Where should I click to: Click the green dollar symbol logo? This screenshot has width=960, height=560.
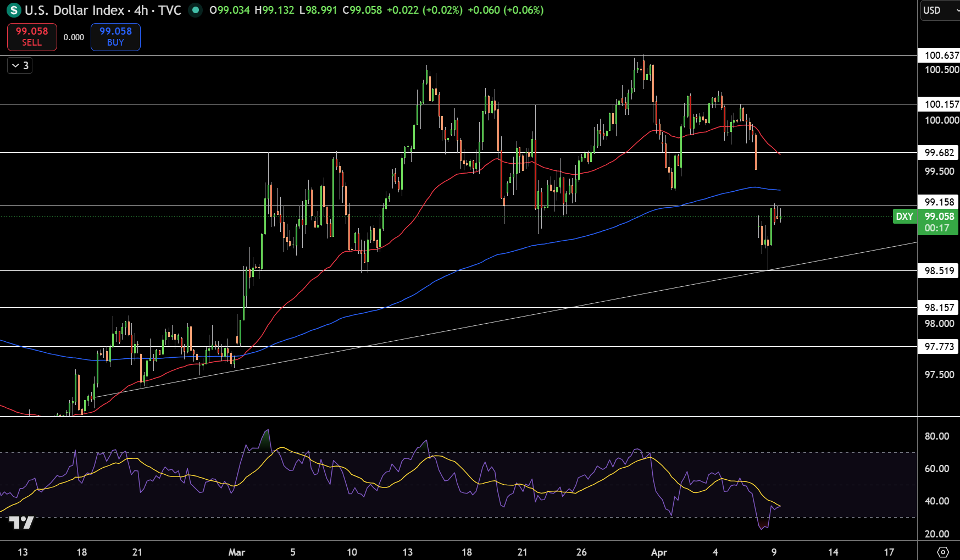pyautogui.click(x=14, y=10)
